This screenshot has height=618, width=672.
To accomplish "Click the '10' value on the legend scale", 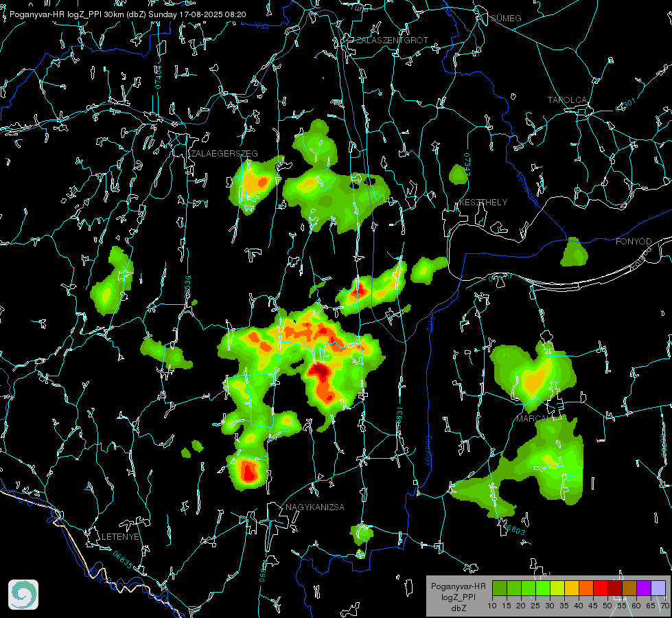I will [492, 606].
